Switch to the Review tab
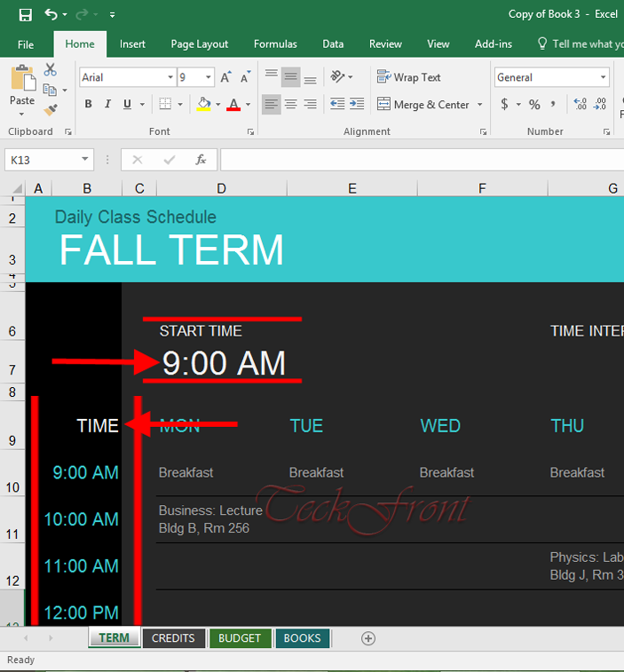 tap(385, 44)
